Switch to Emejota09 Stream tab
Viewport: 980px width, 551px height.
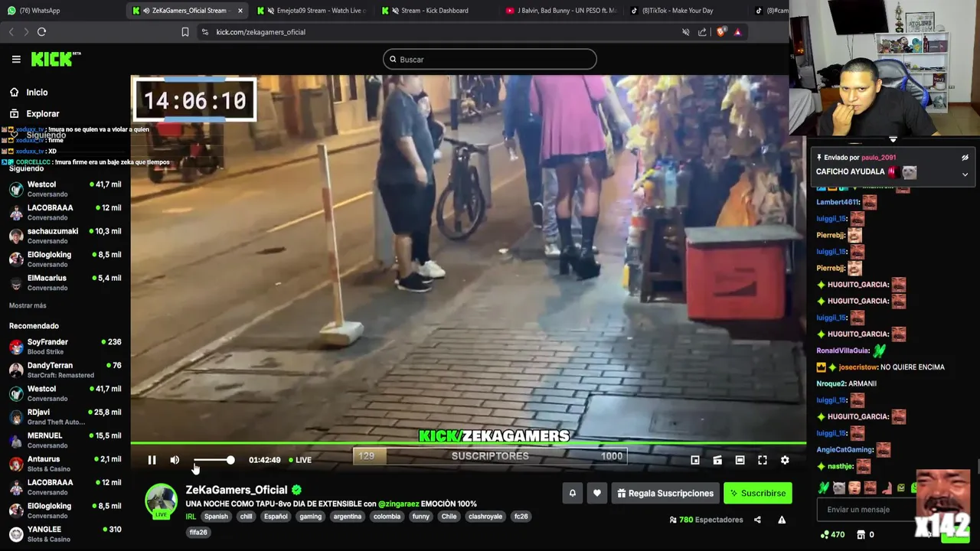tap(312, 11)
